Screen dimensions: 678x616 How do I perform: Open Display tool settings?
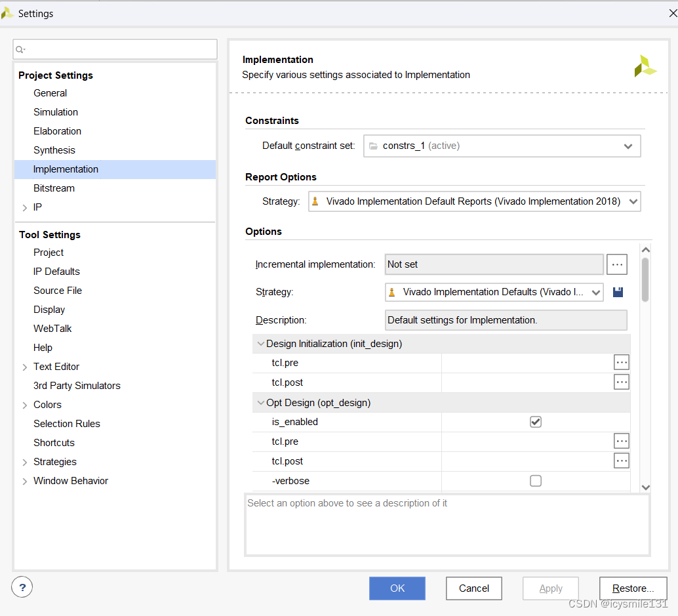pyautogui.click(x=49, y=309)
